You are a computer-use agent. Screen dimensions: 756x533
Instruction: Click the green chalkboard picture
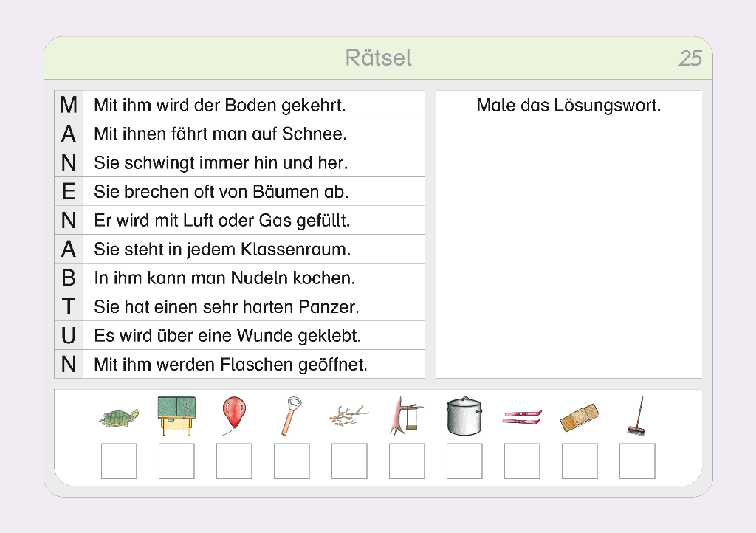coord(176,416)
